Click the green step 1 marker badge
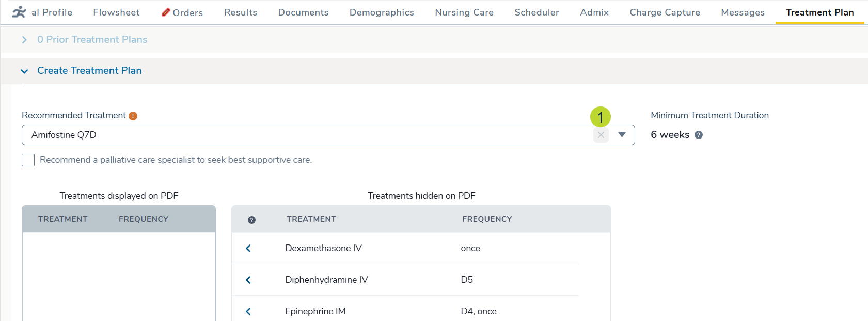This screenshot has height=321, width=868. (x=600, y=117)
